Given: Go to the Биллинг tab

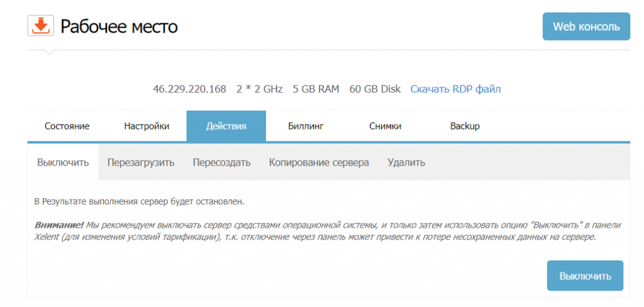Looking at the screenshot, I should click(306, 126).
